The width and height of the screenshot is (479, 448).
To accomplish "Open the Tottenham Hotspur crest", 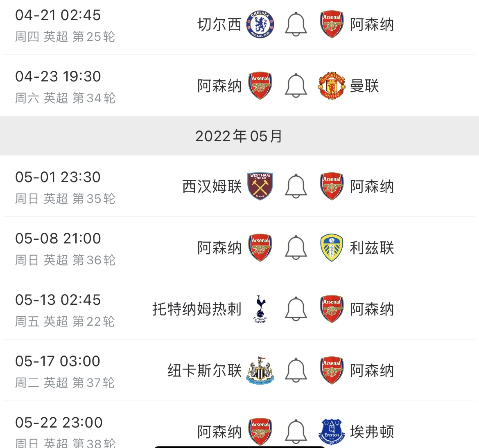I will coord(260,309).
